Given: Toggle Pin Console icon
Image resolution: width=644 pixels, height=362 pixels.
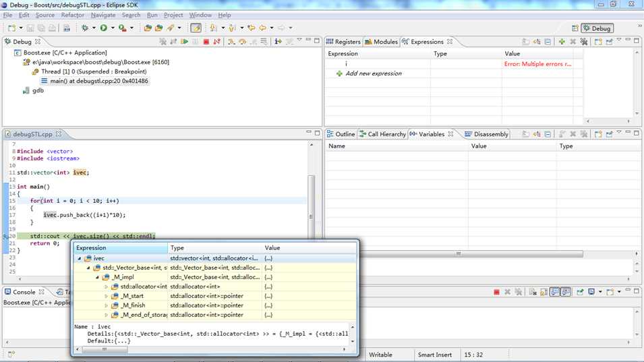Looking at the screenshot, I should [x=580, y=292].
